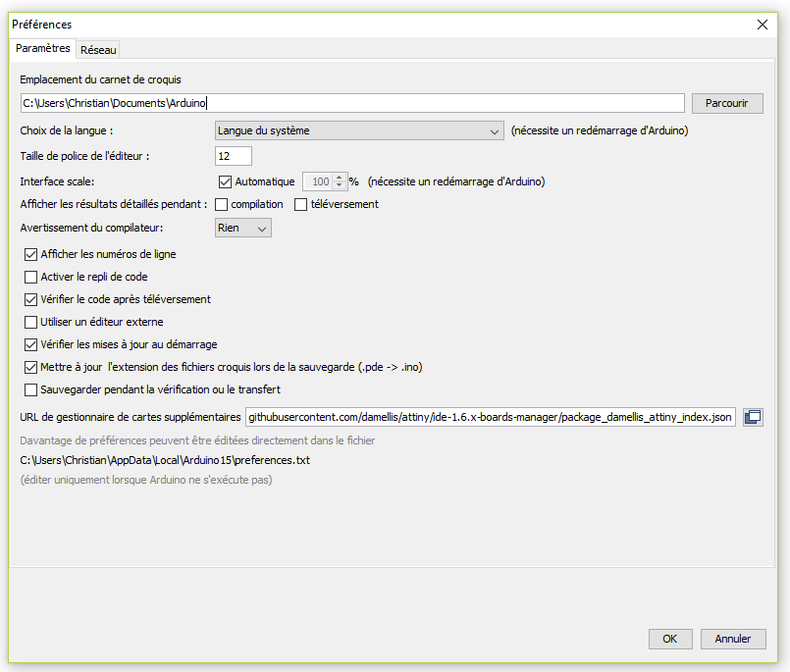Toggle Vérifier le code après téléversement

pyautogui.click(x=30, y=300)
